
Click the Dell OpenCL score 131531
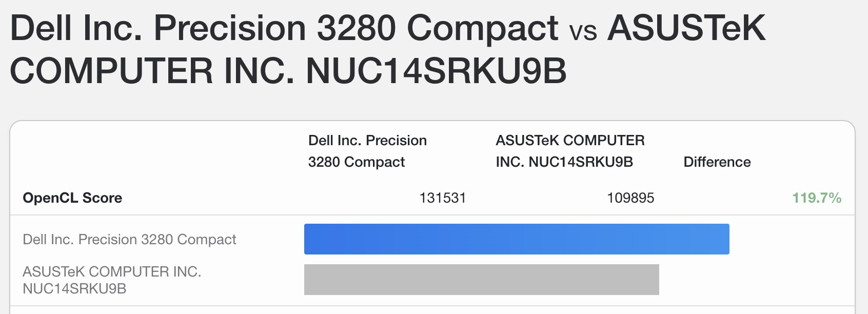(x=442, y=198)
